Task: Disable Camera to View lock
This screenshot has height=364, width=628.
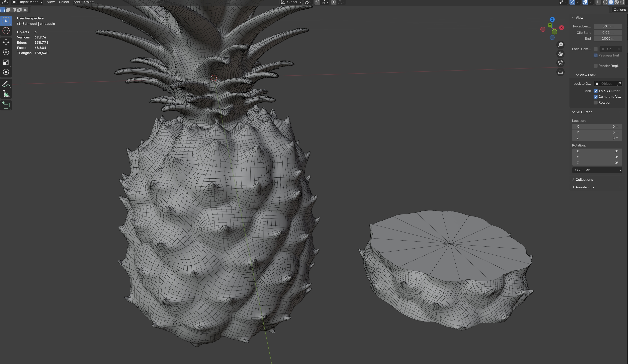Action: click(596, 97)
